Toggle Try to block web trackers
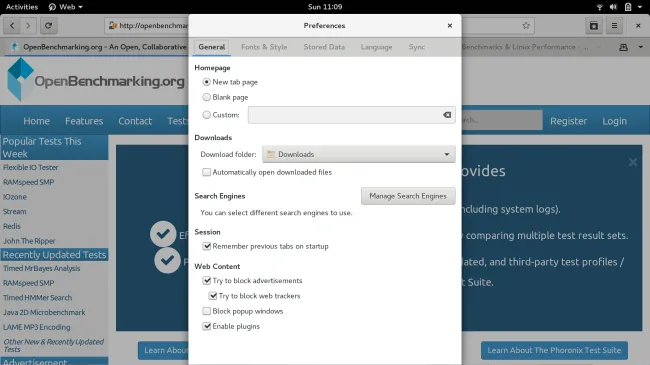Viewport: 650px width, 365px height. (213, 296)
